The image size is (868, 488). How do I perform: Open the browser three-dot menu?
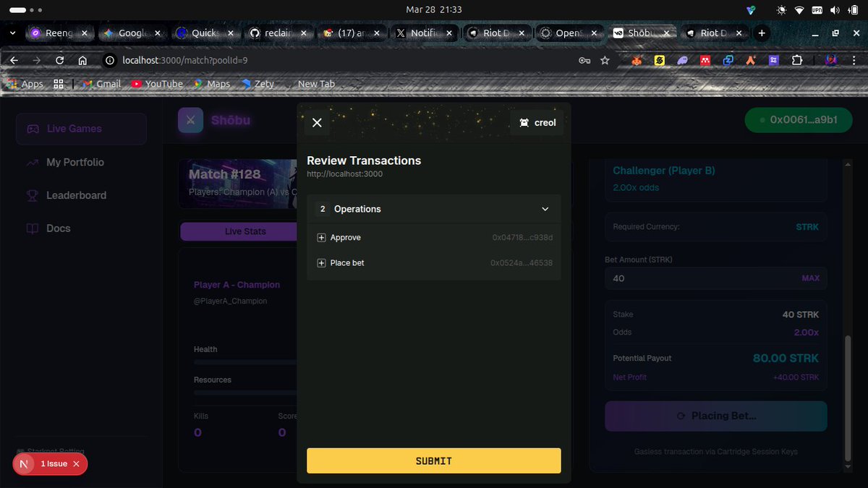click(x=854, y=61)
